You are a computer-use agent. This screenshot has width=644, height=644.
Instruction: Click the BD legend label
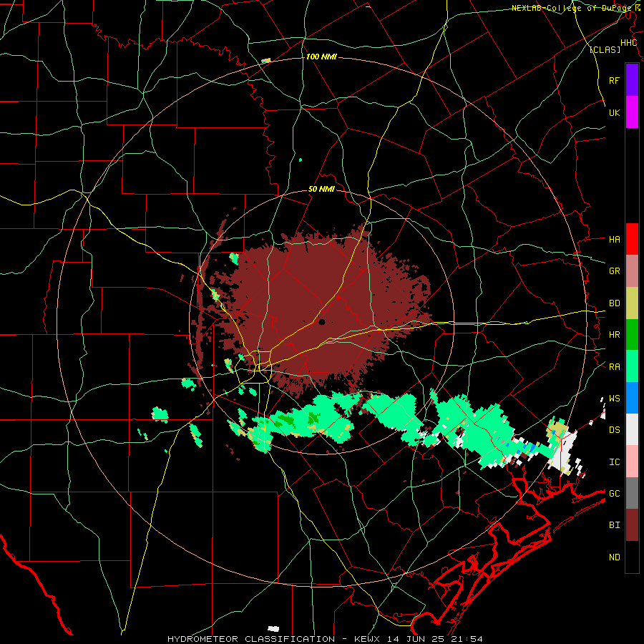coord(614,303)
